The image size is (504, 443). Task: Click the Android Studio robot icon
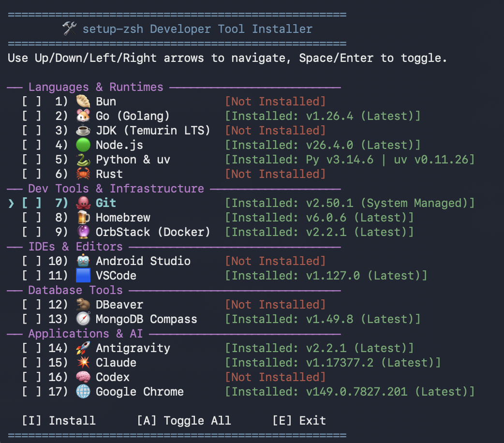pos(83,261)
